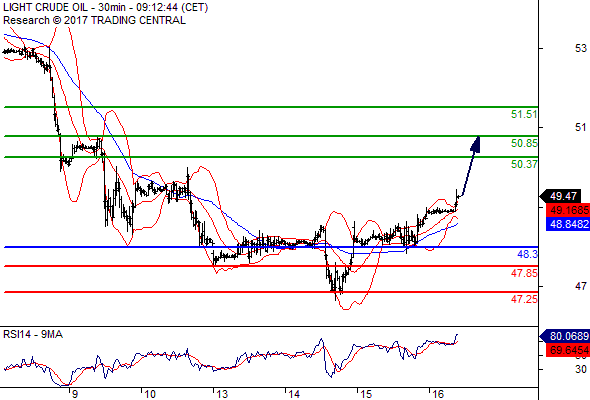590x400 pixels.
Task: Click the 51.51 green resistance label
Action: pos(524,114)
